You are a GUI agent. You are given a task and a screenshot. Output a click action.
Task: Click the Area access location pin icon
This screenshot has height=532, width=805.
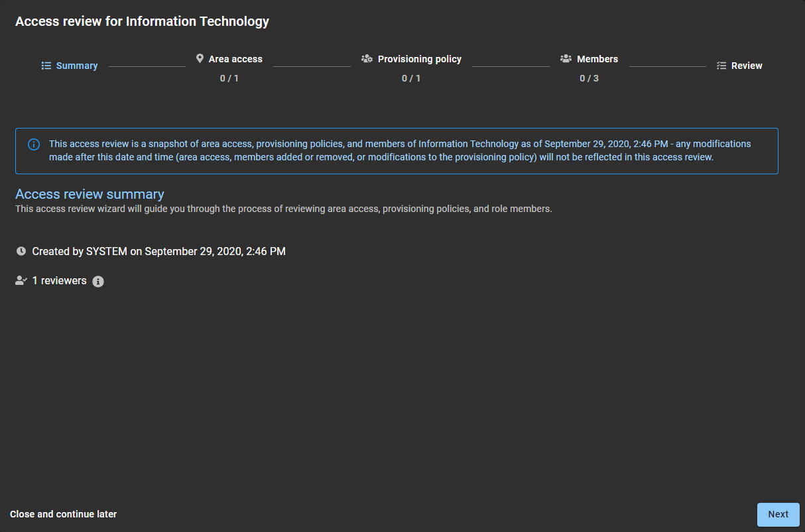point(200,59)
